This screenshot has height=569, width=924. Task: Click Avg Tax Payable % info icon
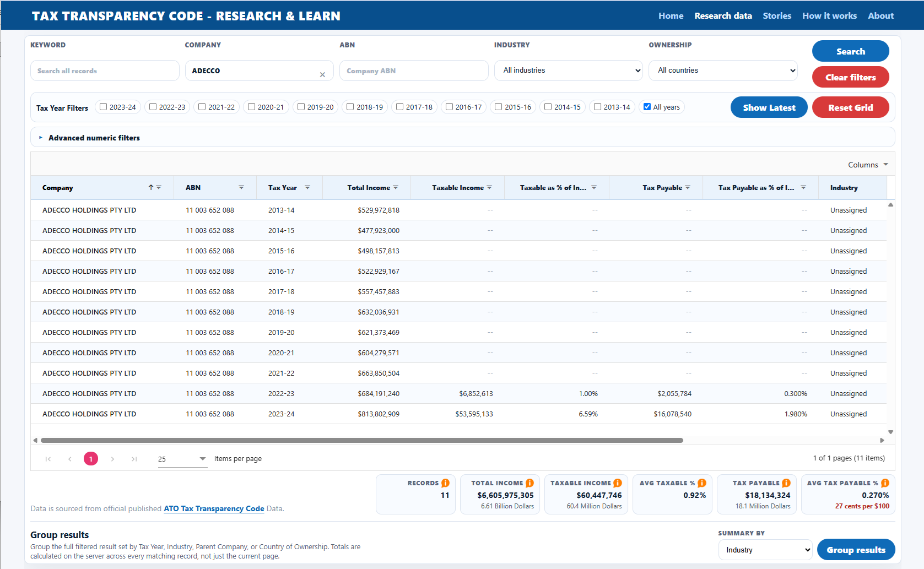[x=885, y=483]
